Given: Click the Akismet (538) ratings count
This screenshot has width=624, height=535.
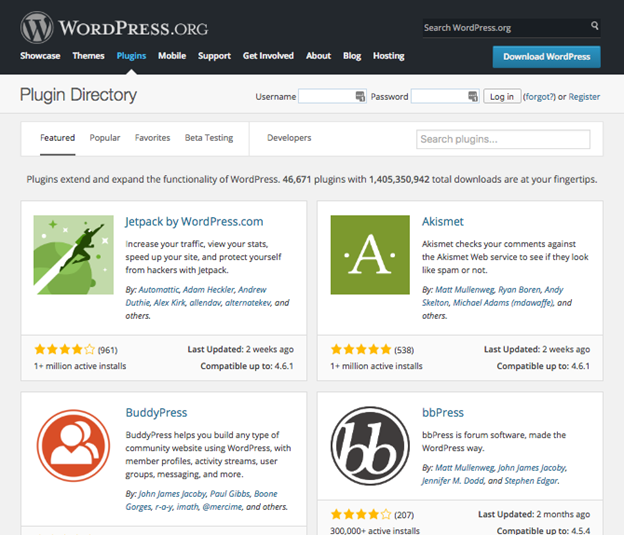Looking at the screenshot, I should 404,350.
